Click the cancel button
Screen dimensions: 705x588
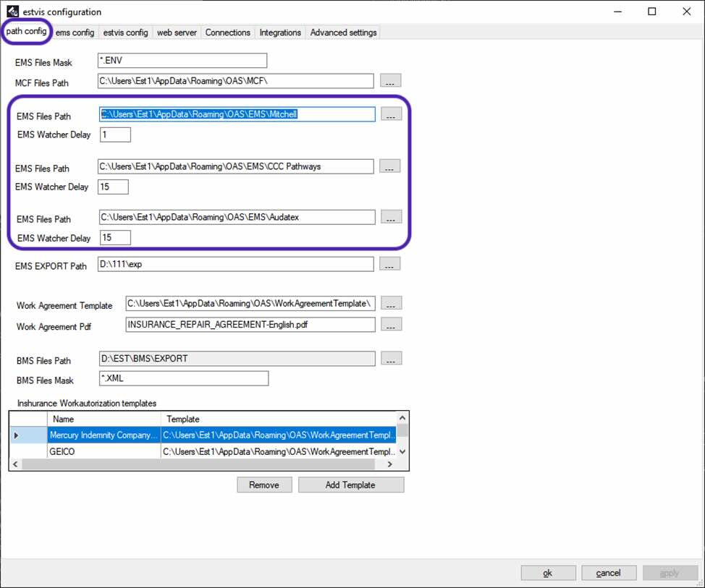click(609, 574)
